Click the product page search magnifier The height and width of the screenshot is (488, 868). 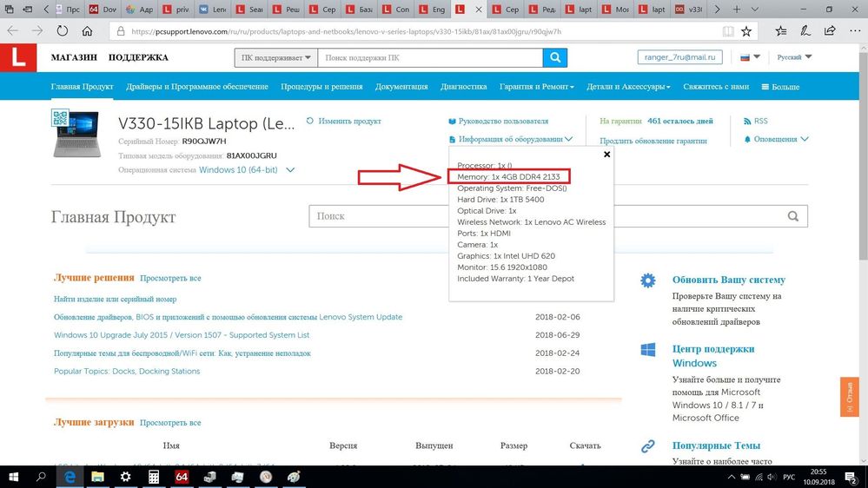[792, 216]
